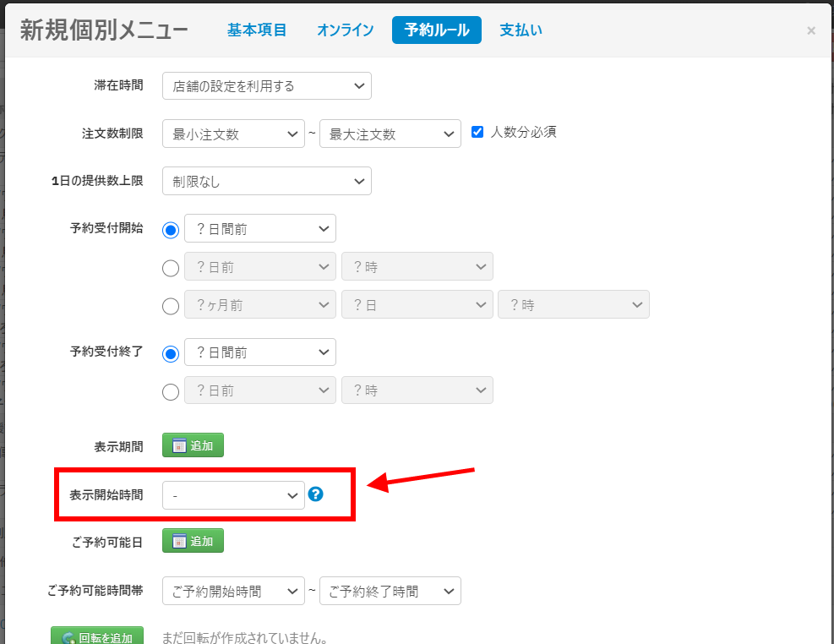Expand the ご予約終了時間 dropdown
Viewport: 834px width, 644px height.
click(x=390, y=592)
